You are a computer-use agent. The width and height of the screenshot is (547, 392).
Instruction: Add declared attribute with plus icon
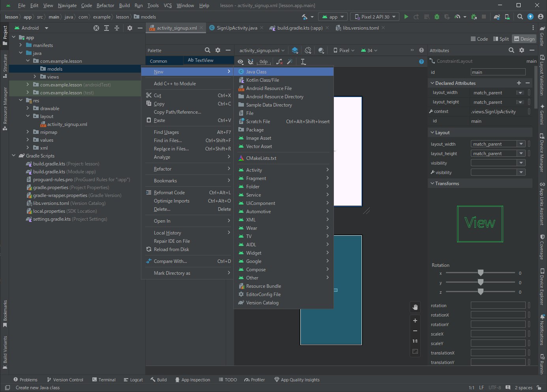[x=519, y=83]
